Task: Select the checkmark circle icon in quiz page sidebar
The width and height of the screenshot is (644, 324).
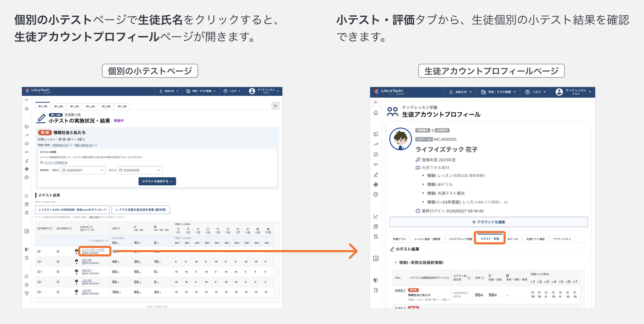Action: (27, 144)
